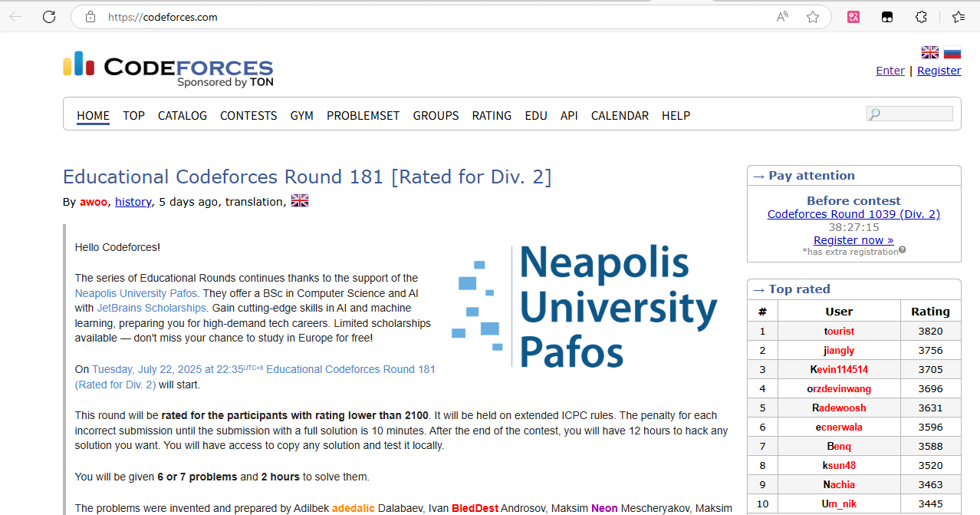Follow the Neapolis University Pafos text link
Screen dimensions: 980x515
click(136, 293)
